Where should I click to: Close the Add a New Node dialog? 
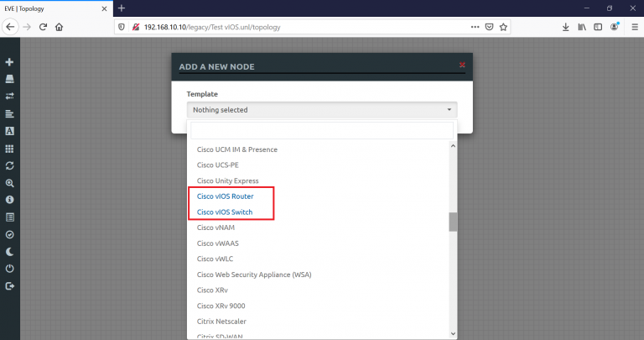click(x=462, y=65)
